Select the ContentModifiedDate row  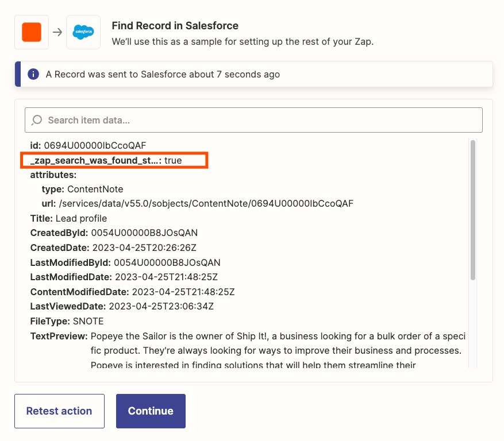(132, 292)
